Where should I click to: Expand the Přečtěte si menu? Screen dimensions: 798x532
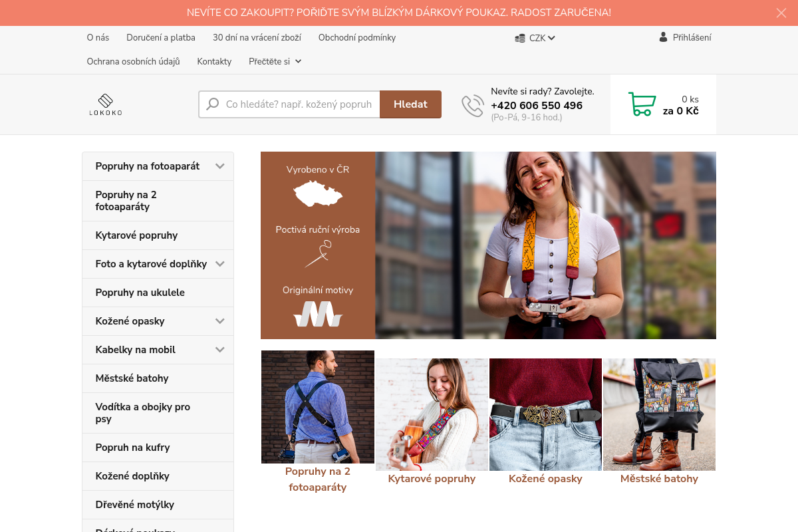275,61
